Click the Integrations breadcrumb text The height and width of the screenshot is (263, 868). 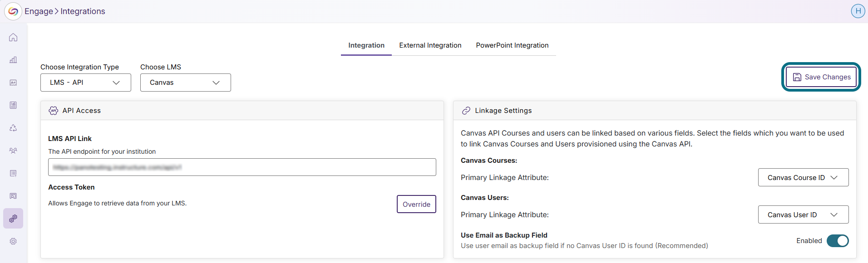tap(83, 11)
